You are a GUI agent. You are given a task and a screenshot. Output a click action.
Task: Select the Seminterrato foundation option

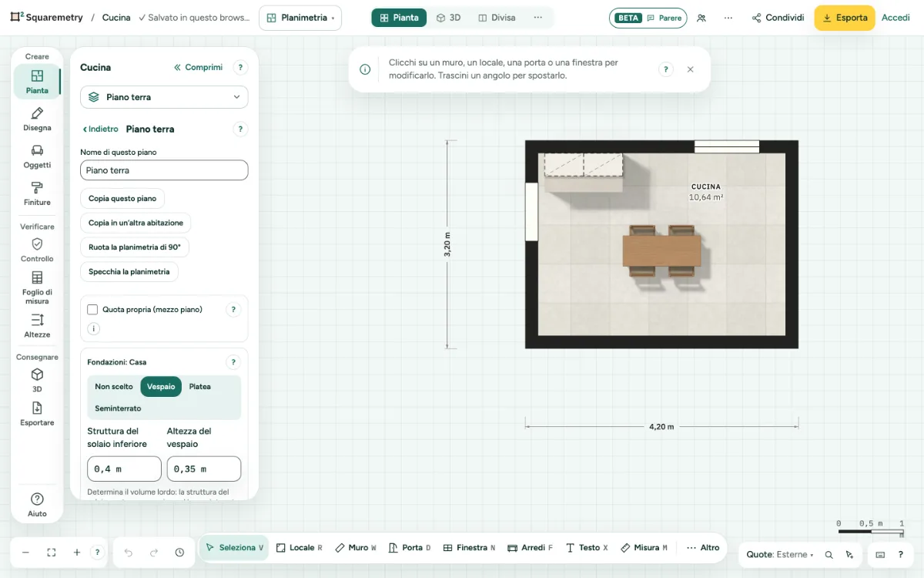click(x=118, y=408)
